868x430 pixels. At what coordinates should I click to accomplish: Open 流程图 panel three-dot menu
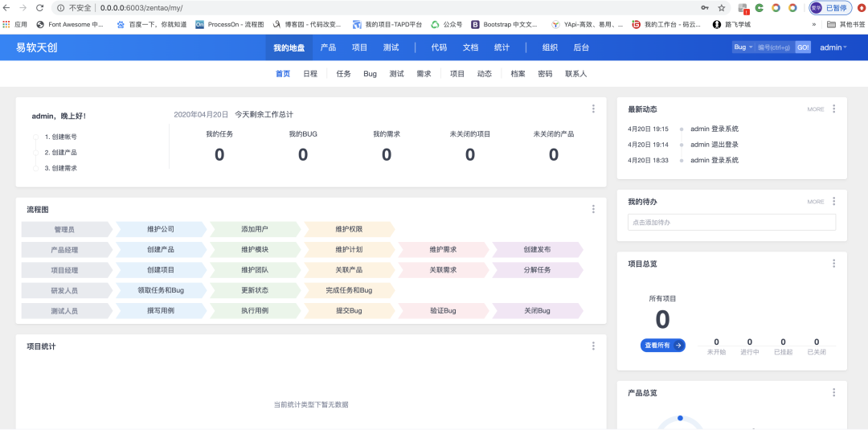coord(593,209)
